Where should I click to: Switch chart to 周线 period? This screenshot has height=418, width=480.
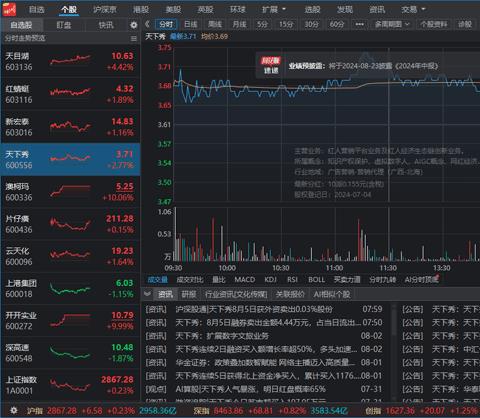pyautogui.click(x=215, y=24)
